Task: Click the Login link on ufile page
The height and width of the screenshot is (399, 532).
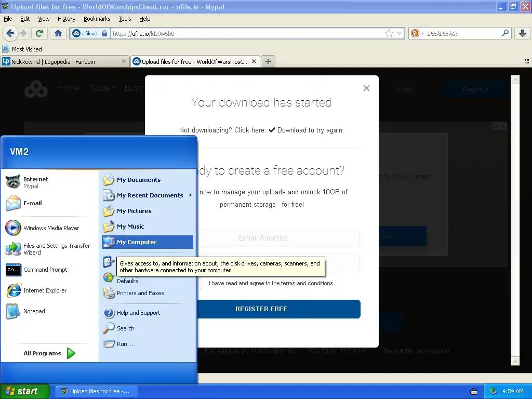Action: (406, 89)
